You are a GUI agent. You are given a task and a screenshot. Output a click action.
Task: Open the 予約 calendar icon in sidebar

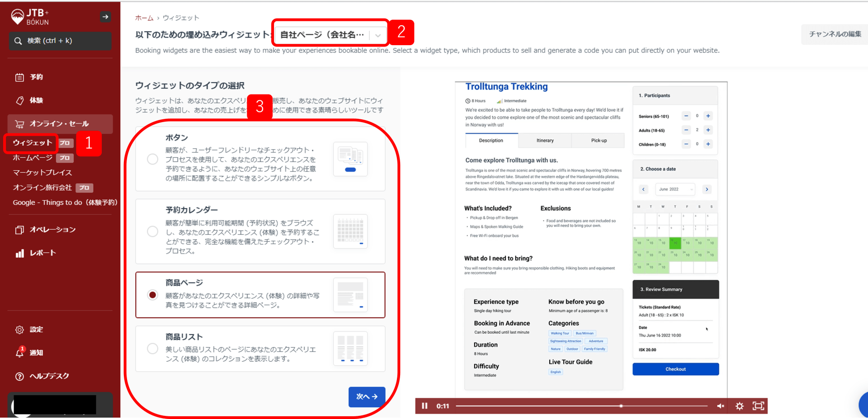(19, 77)
